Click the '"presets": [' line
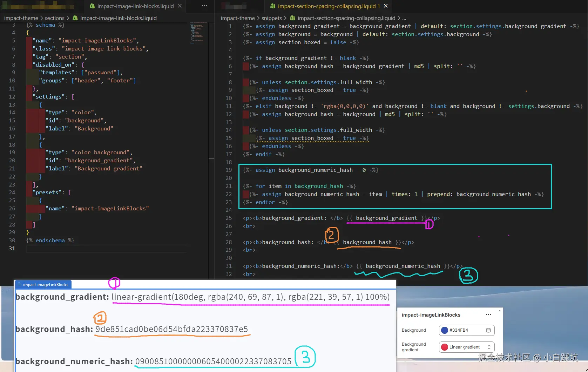 pos(52,192)
